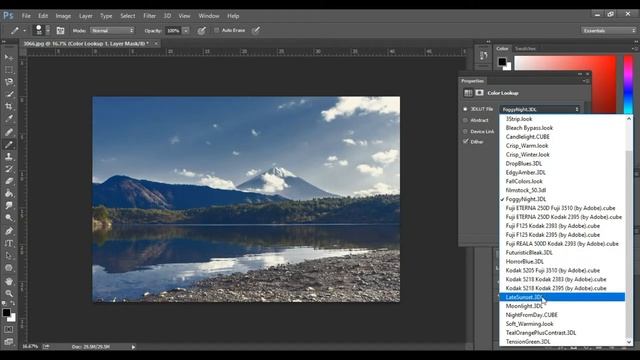Select the Path Selection tool
This screenshot has height=360, width=640.
pyautogui.click(x=9, y=256)
